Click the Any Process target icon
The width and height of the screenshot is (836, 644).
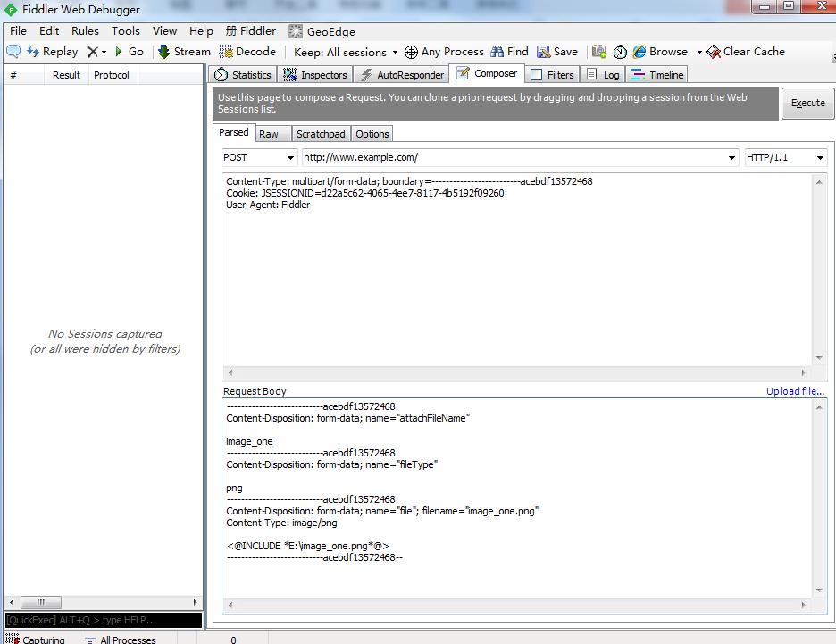point(411,52)
